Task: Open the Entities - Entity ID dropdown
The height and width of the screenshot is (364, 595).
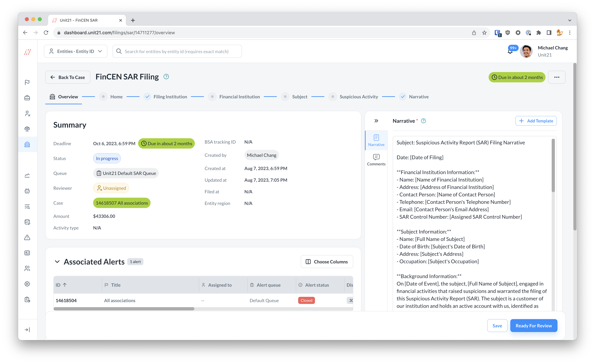Action: [76, 51]
